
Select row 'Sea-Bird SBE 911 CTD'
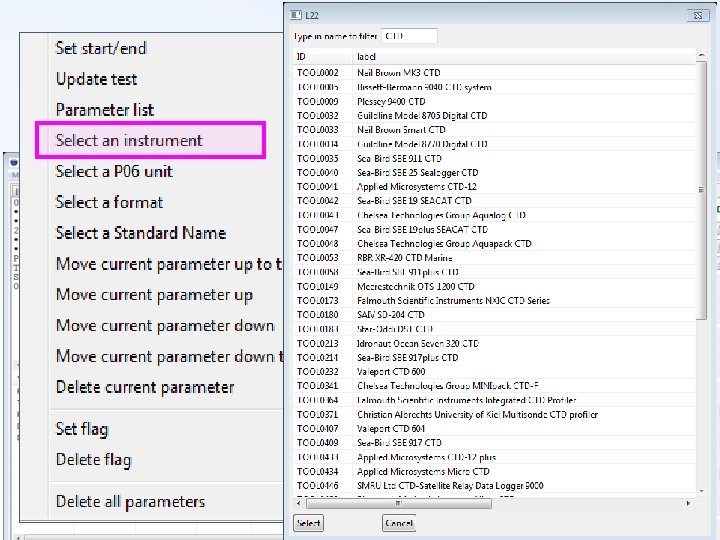click(x=494, y=158)
